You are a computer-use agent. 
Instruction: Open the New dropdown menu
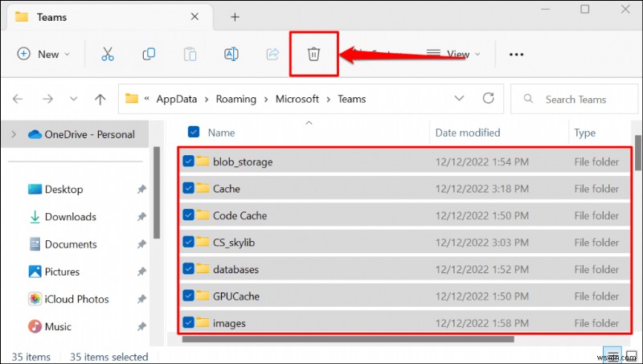(43, 54)
